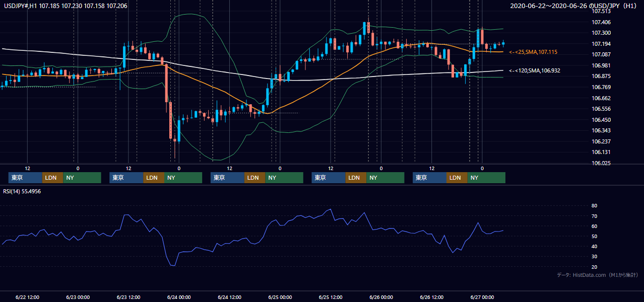Click price axis label 107.406
The image size is (644, 302).
click(x=602, y=22)
